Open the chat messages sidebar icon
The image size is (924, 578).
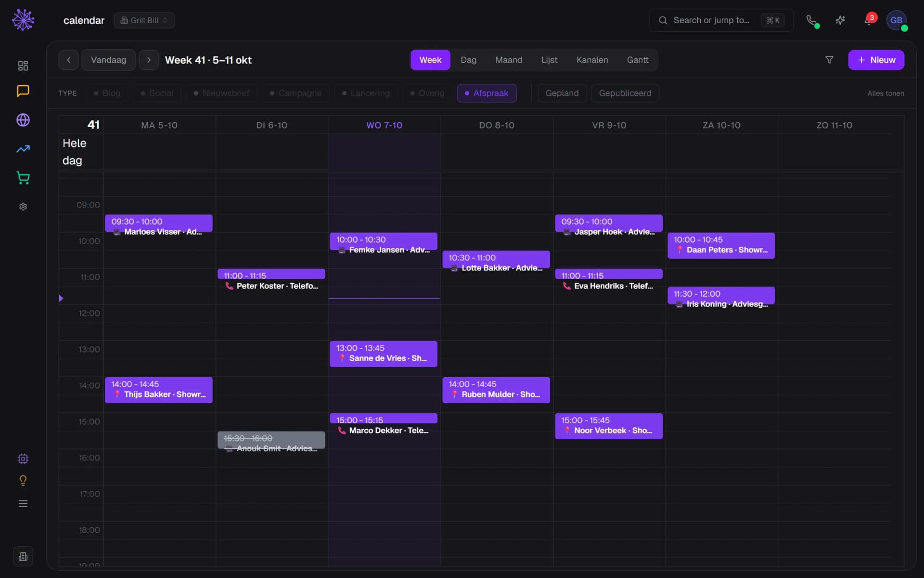click(23, 91)
